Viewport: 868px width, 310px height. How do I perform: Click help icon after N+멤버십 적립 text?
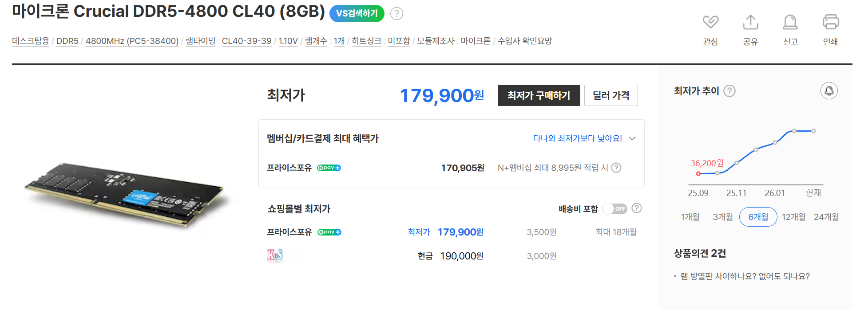616,168
